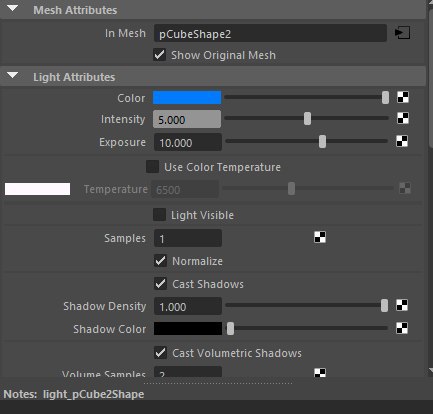The height and width of the screenshot is (414, 433).
Task: Click the Intensity checker map button
Action: 403,118
